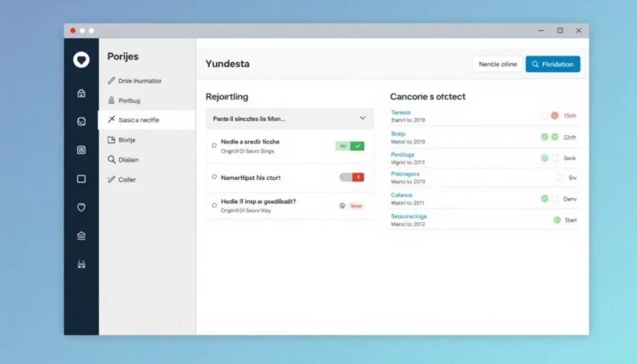Click the pen icon beside Coller
The image size is (637, 364).
coord(111,179)
